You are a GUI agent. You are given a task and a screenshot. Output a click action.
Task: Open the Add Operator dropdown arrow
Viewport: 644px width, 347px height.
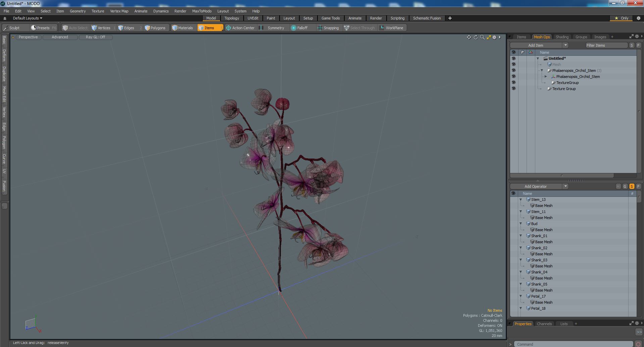pos(565,186)
